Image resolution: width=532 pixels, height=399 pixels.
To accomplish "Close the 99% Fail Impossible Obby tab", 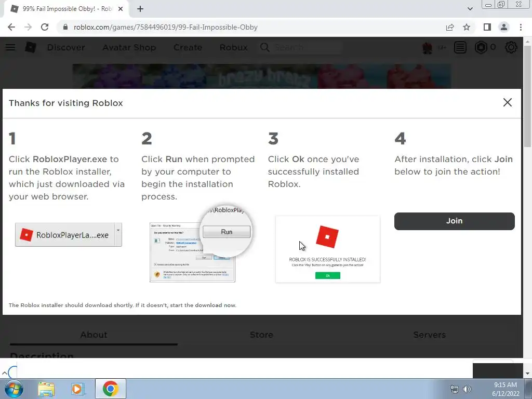I will click(x=121, y=9).
